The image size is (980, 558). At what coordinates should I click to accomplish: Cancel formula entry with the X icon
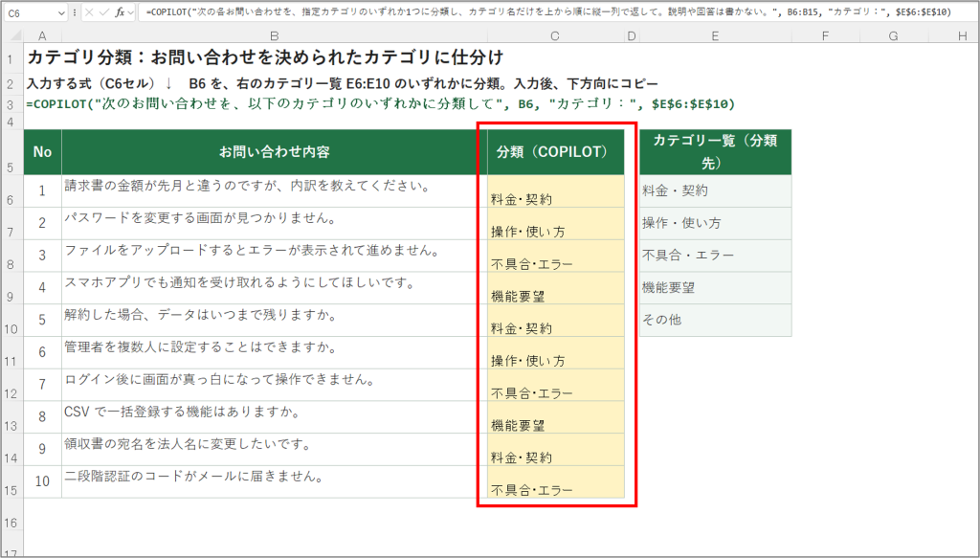coord(89,12)
